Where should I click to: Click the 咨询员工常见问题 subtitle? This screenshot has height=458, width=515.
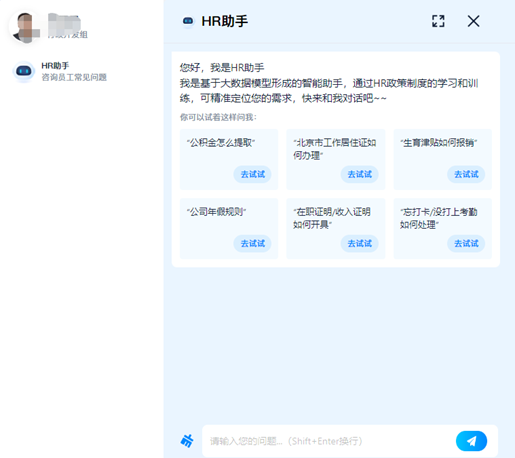(74, 77)
